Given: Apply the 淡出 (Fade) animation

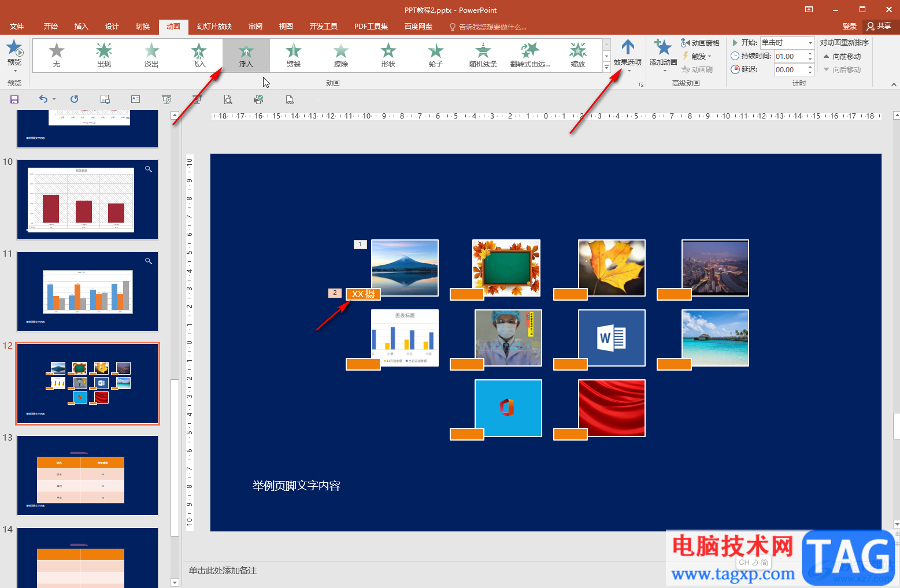Looking at the screenshot, I should (x=151, y=56).
